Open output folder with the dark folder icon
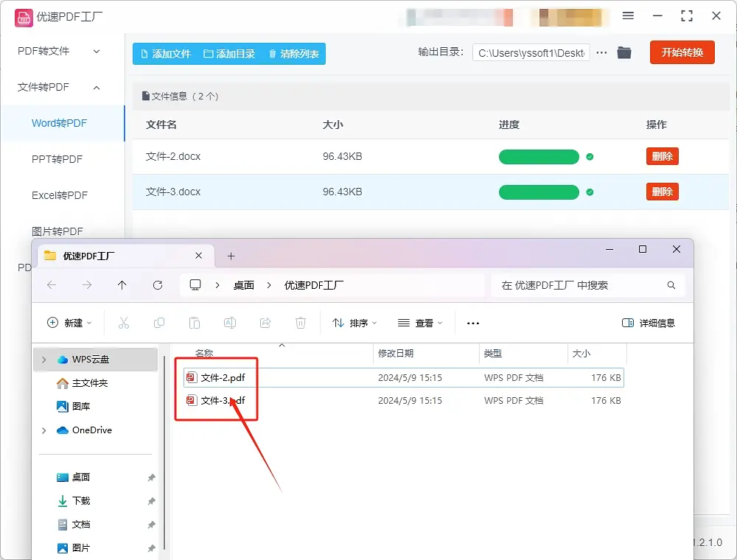 (624, 52)
